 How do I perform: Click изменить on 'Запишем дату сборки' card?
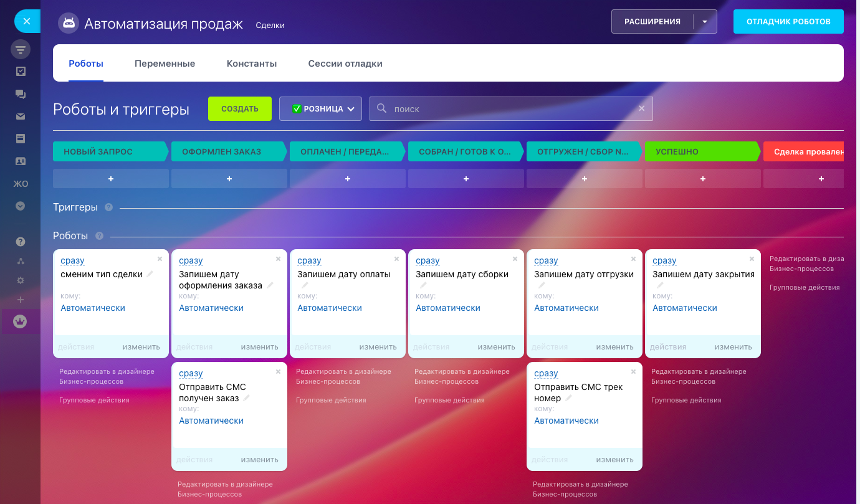497,347
